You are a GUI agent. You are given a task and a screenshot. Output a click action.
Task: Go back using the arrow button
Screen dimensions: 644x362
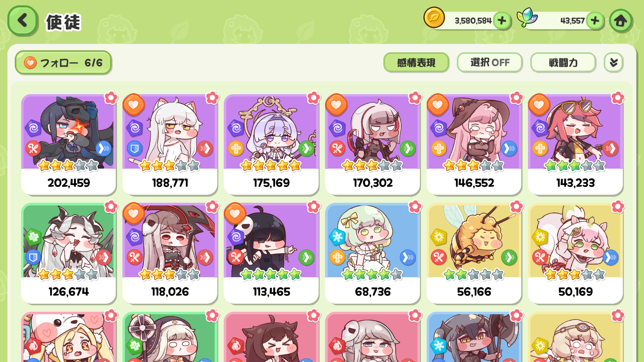click(22, 21)
